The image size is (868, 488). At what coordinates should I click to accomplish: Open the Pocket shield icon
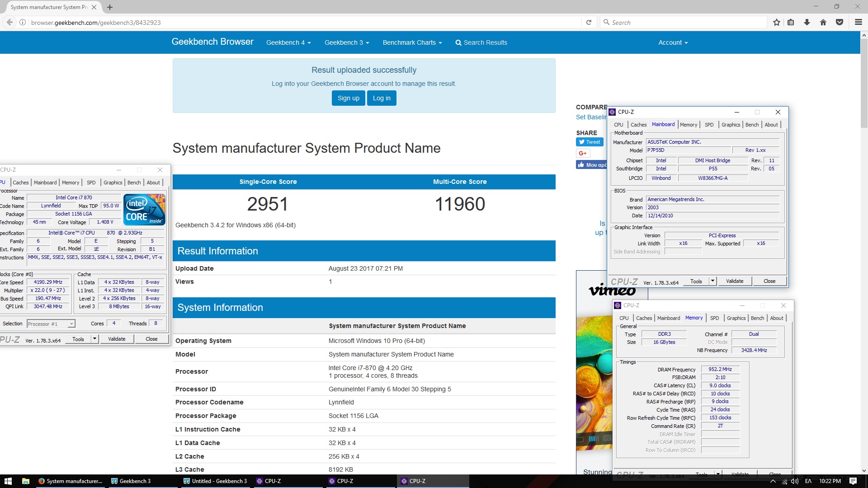[x=840, y=22]
